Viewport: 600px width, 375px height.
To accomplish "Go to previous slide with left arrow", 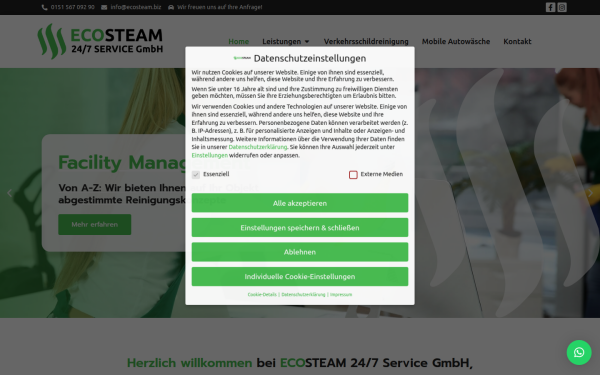I will tap(10, 193).
